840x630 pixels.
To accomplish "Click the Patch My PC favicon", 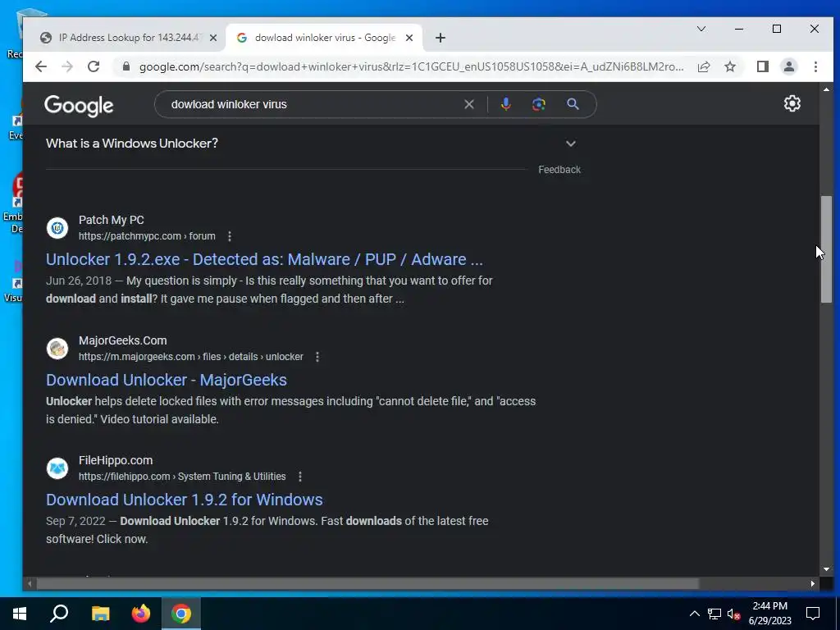I will pos(57,228).
